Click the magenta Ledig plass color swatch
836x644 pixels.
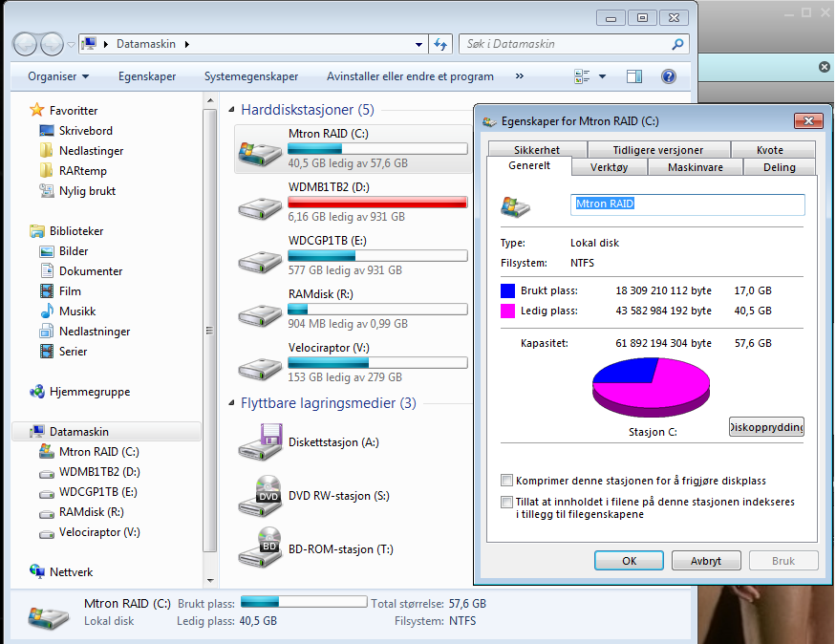click(507, 311)
